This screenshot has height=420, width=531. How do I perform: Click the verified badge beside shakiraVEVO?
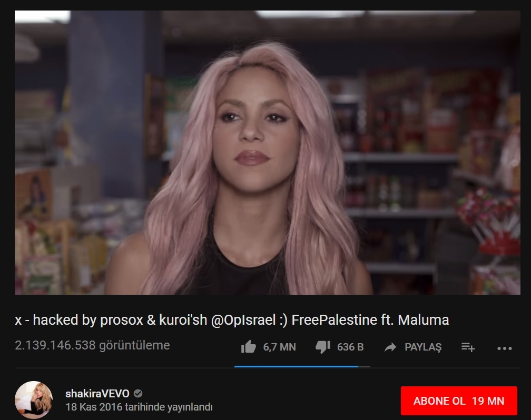pos(138,394)
